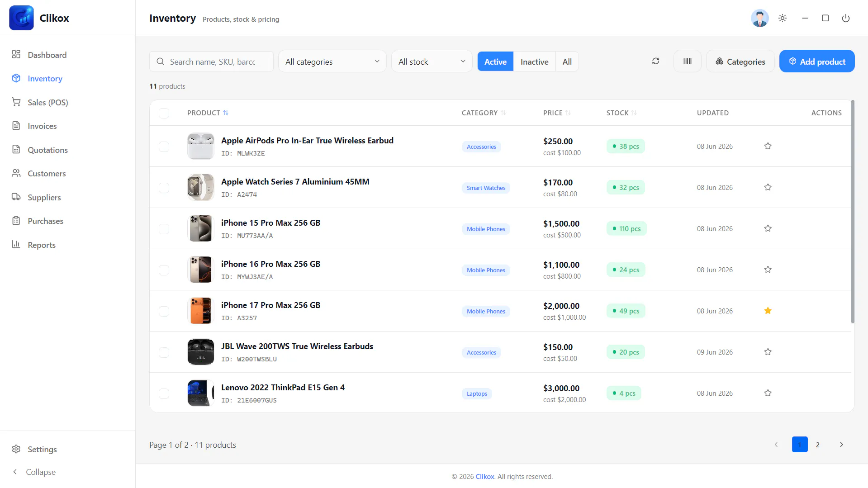Image resolution: width=868 pixels, height=488 pixels.
Task: Check the JBL Wave 200TWS row
Action: [x=164, y=352]
